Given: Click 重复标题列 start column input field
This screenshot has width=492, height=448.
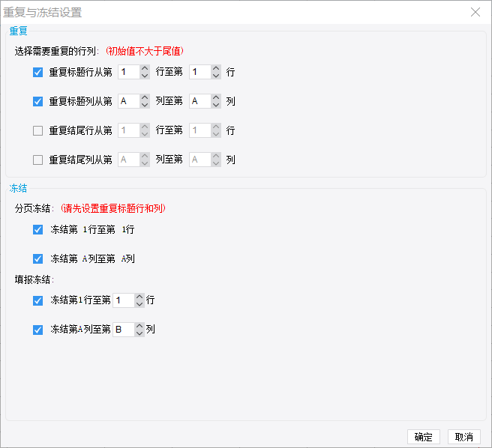Looking at the screenshot, I should pos(129,101).
